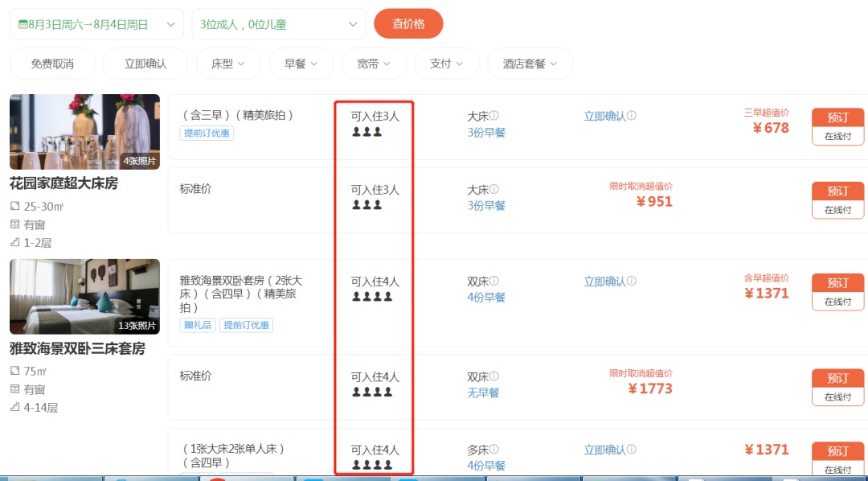Click the info icon next to 大床 on the ¥678 rate
The height and width of the screenshot is (481, 868).
(494, 115)
